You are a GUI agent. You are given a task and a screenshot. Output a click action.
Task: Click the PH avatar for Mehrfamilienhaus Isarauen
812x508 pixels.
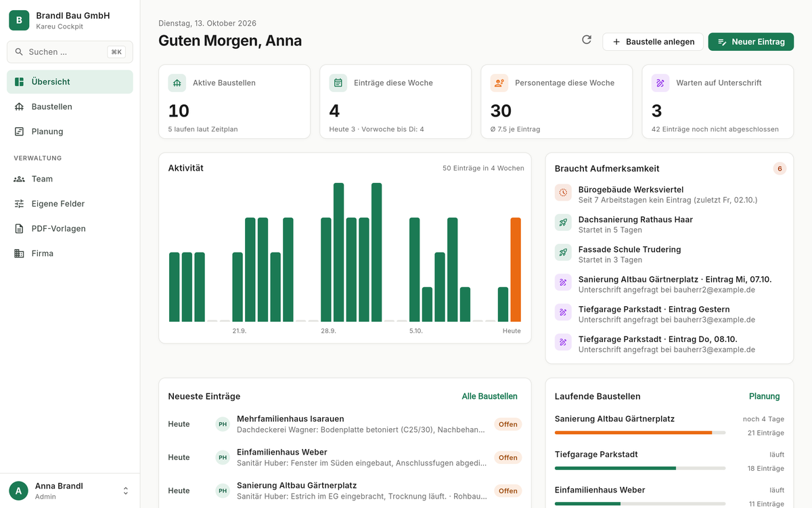tap(223, 424)
